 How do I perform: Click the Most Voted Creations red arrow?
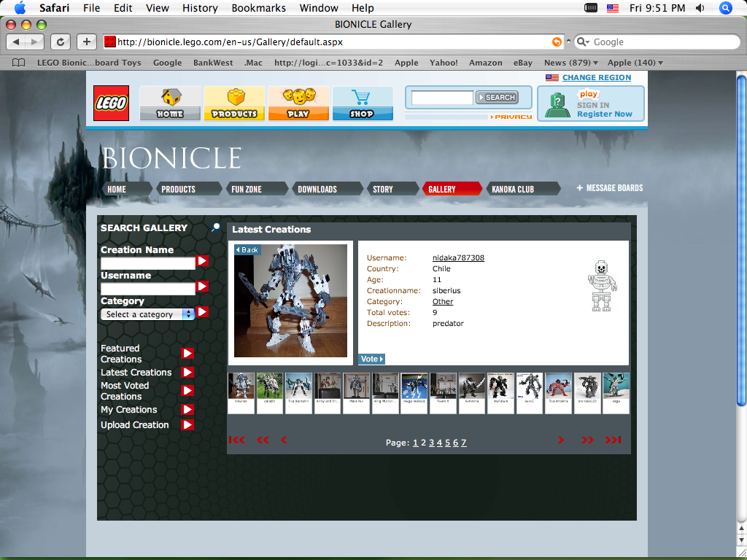click(187, 391)
